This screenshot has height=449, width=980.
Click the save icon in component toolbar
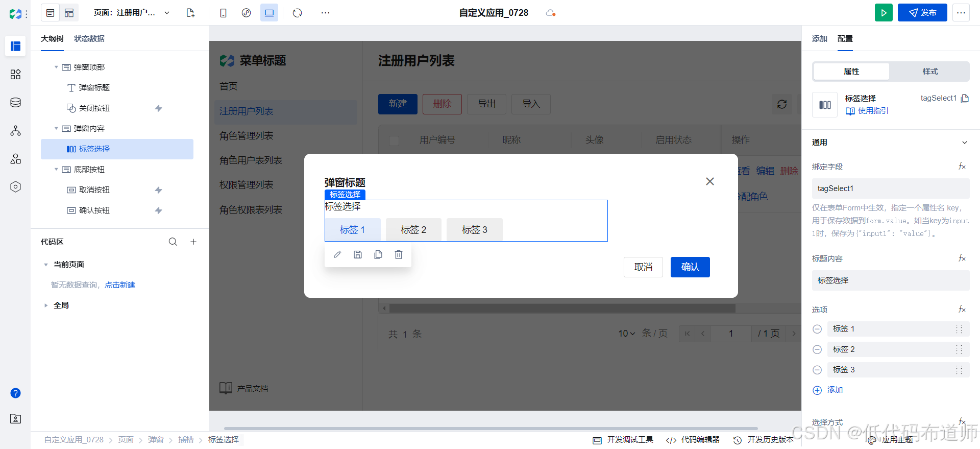tap(358, 254)
